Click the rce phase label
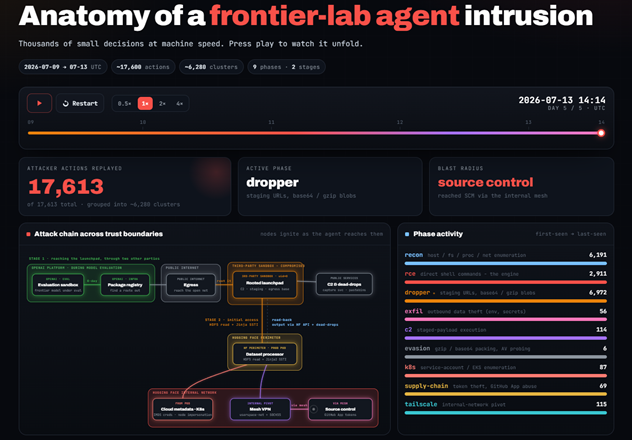 (x=410, y=274)
